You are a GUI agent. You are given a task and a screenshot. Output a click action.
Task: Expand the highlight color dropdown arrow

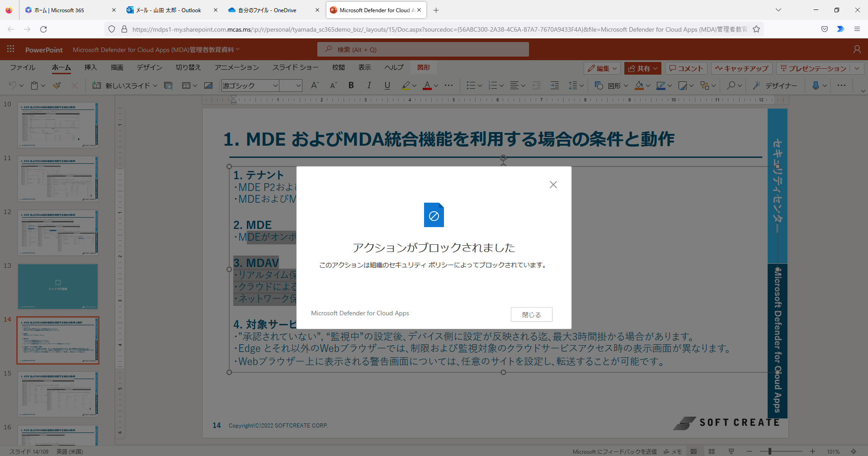(414, 85)
